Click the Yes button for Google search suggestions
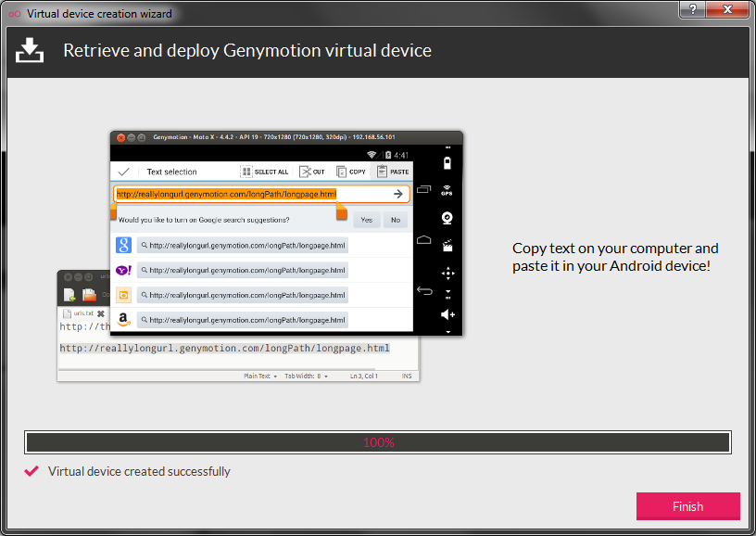Screen dimensions: 756x536 coord(367,220)
